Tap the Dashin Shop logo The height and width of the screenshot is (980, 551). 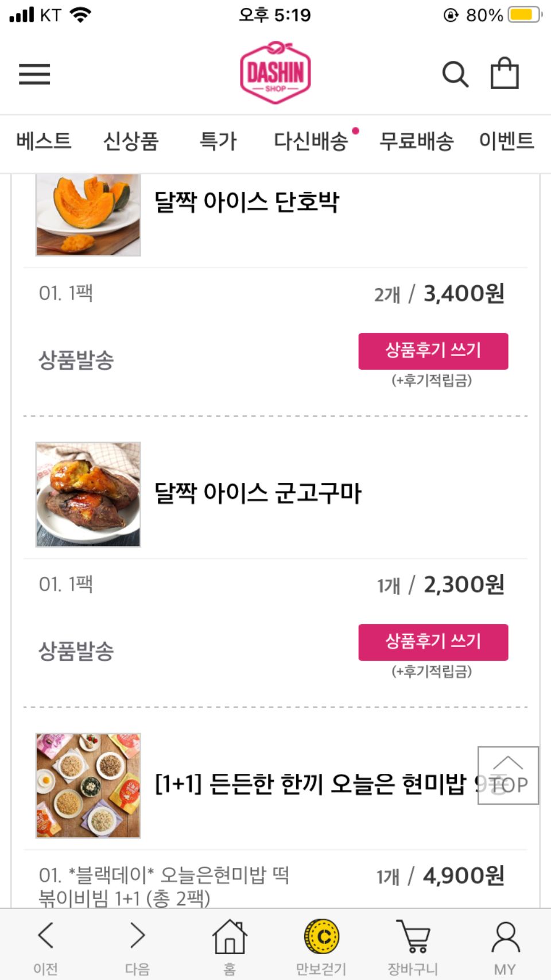pos(275,73)
